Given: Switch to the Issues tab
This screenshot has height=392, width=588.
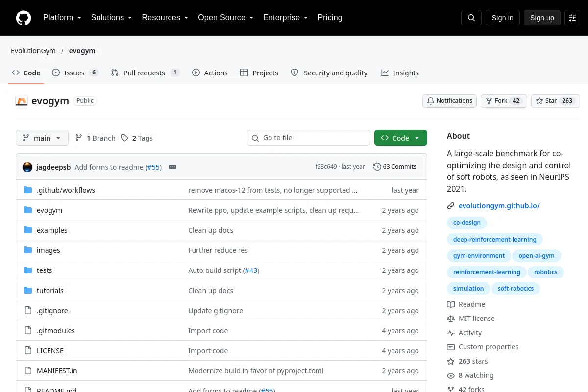Looking at the screenshot, I should pyautogui.click(x=75, y=73).
